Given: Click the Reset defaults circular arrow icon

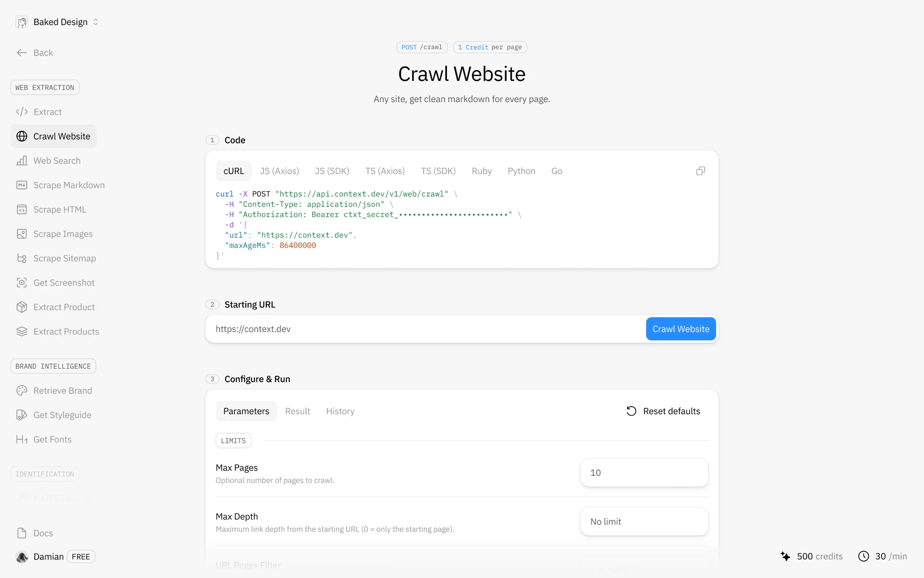Looking at the screenshot, I should [x=631, y=411].
